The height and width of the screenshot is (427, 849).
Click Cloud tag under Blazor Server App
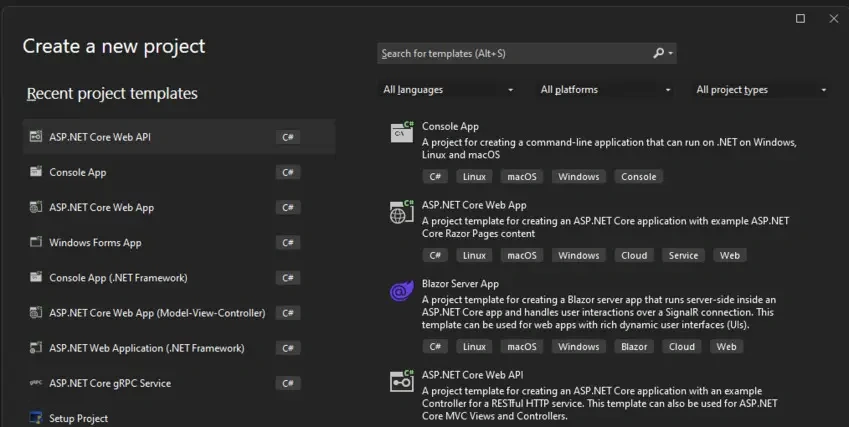coord(681,346)
